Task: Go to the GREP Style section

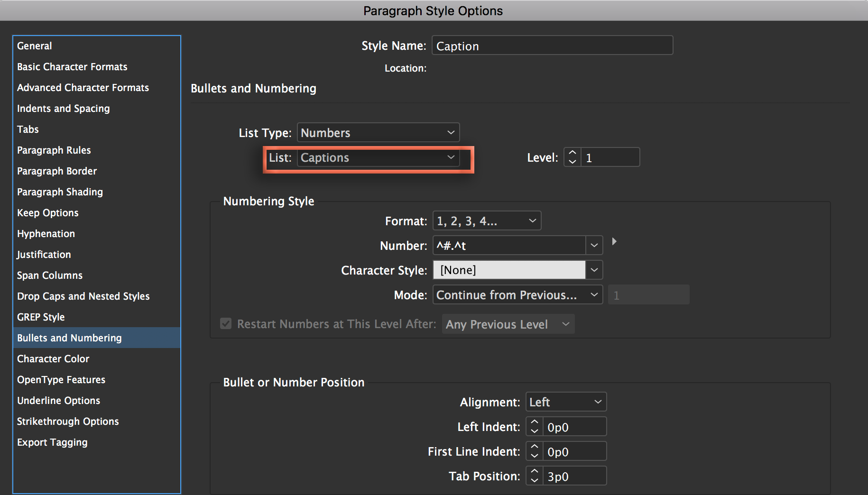Action: (x=41, y=317)
